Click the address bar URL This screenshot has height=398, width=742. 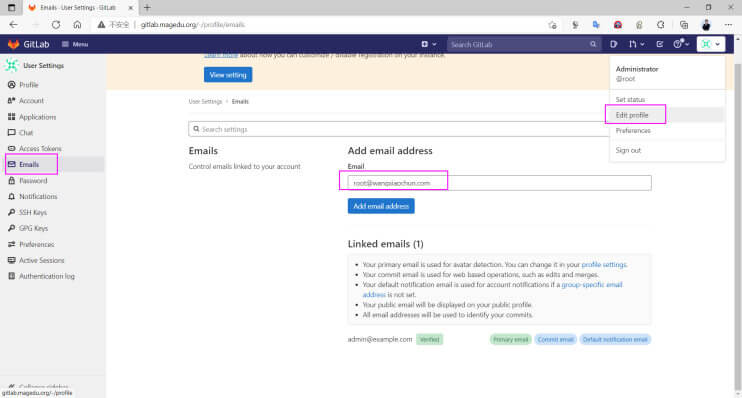pos(192,25)
